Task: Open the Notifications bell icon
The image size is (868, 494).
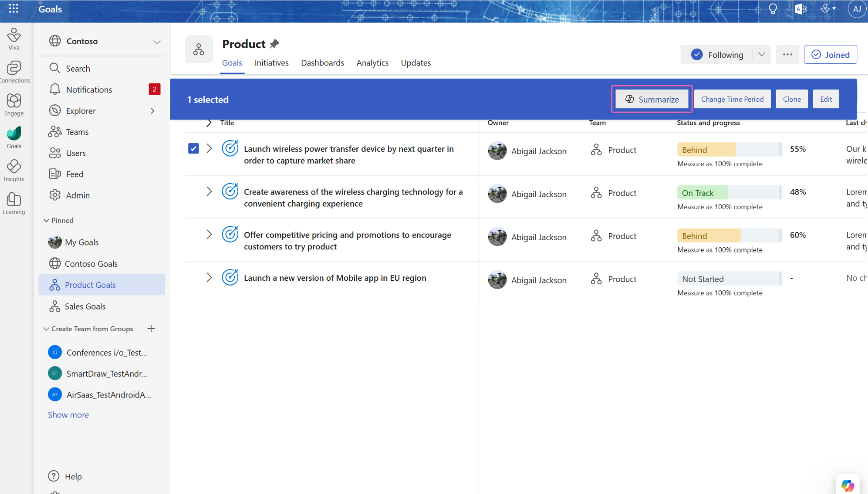Action: pyautogui.click(x=54, y=89)
